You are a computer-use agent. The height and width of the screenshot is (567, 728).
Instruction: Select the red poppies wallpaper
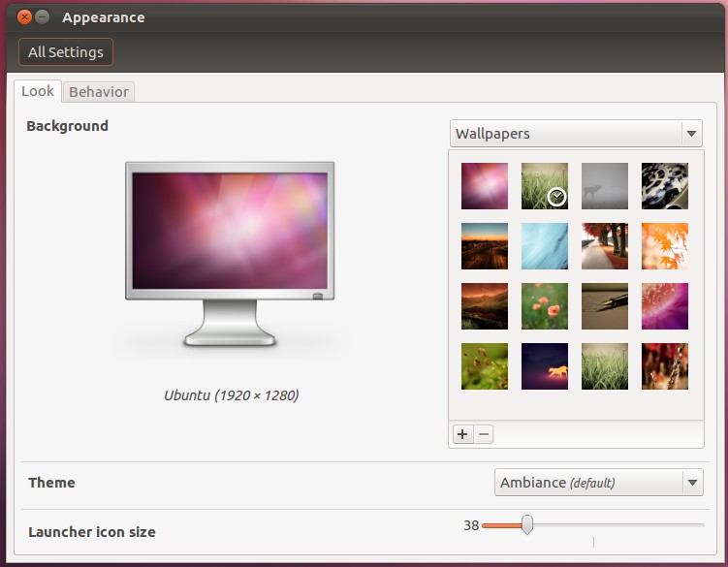tap(545, 306)
